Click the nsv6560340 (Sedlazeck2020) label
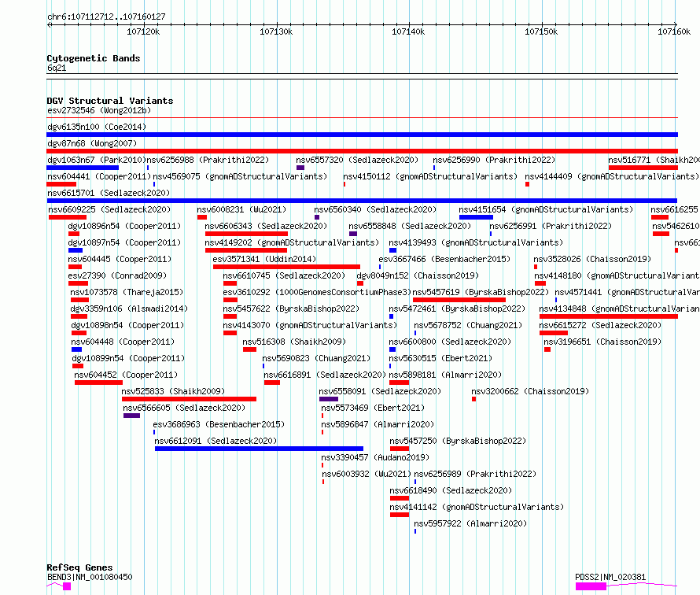The height and width of the screenshot is (595, 700). tap(375, 209)
